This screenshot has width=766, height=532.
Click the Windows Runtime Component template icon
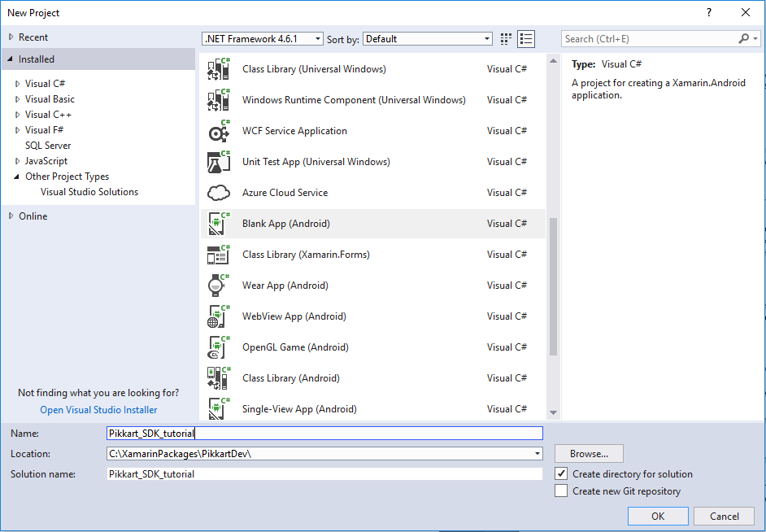[x=219, y=100]
